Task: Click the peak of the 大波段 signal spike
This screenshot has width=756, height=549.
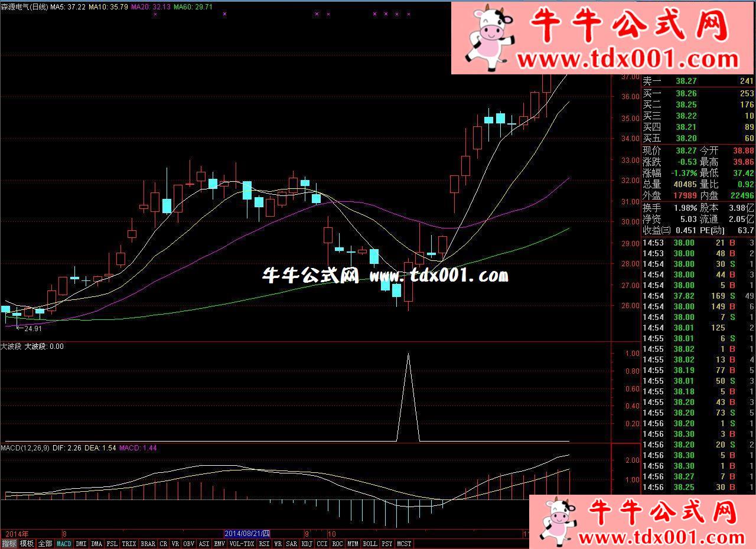Action: 408,354
